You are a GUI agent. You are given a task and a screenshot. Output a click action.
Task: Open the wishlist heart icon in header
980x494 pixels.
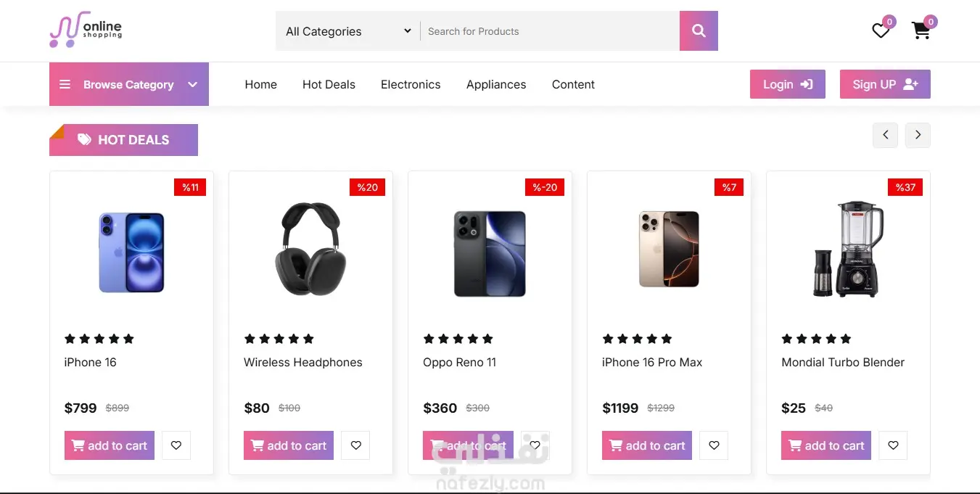tap(881, 30)
